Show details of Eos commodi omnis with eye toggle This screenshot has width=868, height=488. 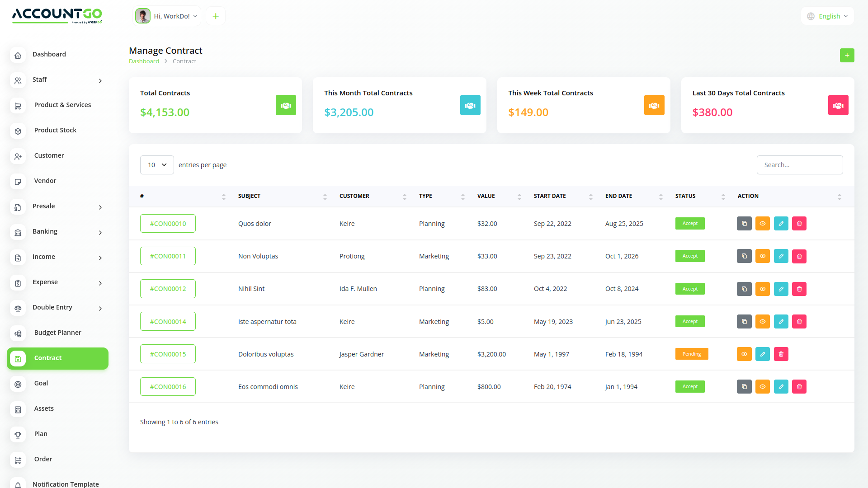point(763,386)
